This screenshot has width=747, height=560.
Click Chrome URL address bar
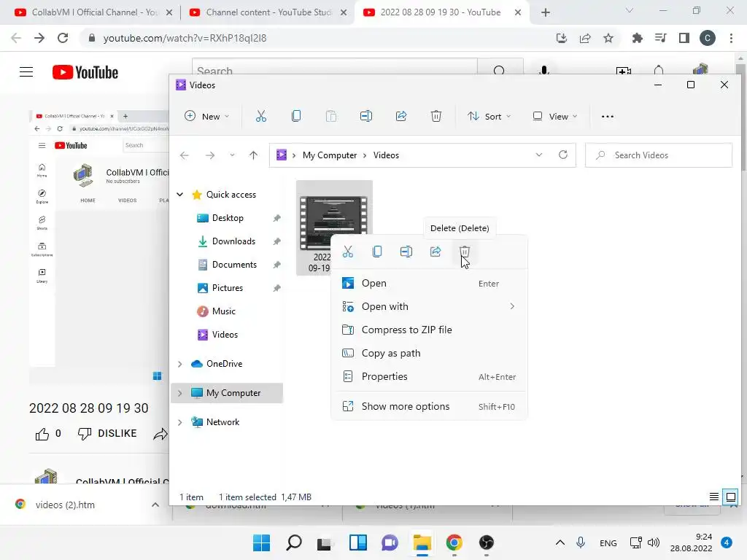coord(314,38)
